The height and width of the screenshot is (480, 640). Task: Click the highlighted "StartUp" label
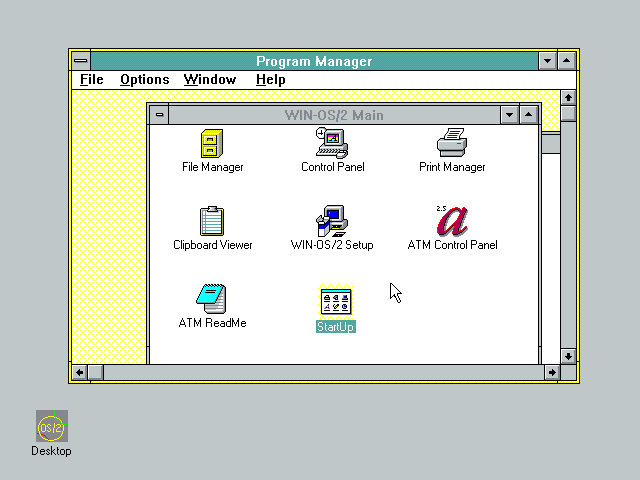tap(336, 327)
